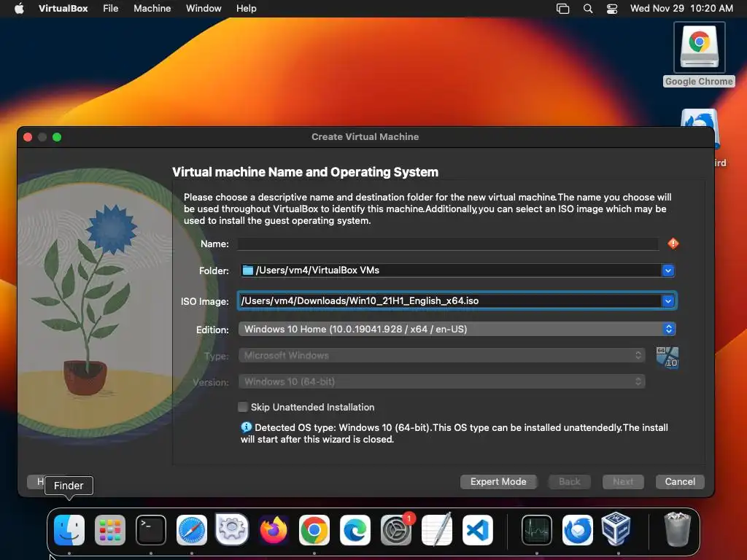This screenshot has width=747, height=560.
Task: Open Safari from the dock
Action: [x=192, y=529]
